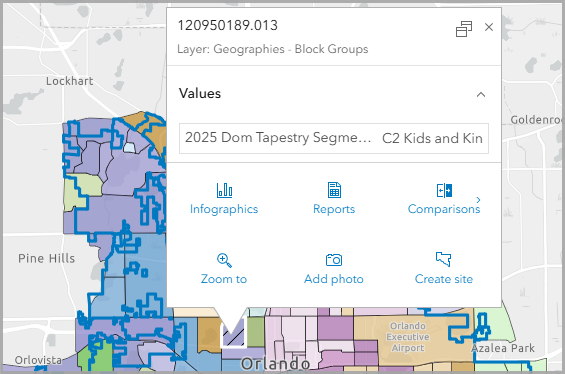565x374 pixels.
Task: Select the C2 Kids and Kin value
Action: point(432,138)
